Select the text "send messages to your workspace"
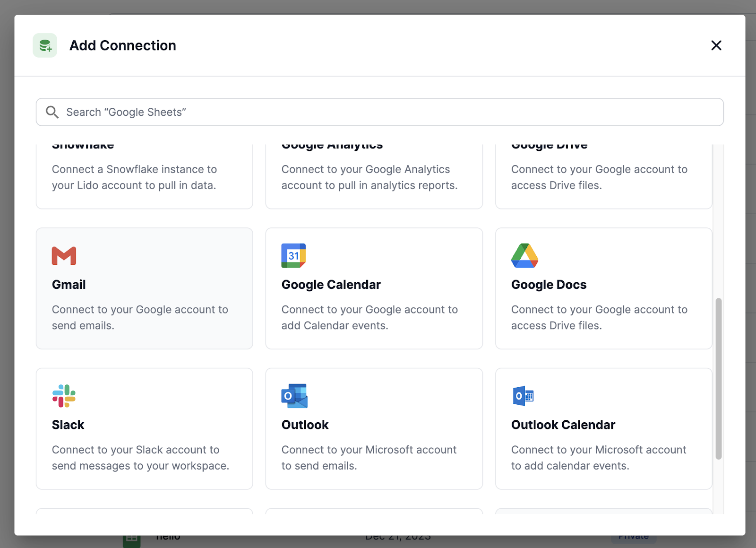Image resolution: width=756 pixels, height=548 pixels. tap(139, 466)
